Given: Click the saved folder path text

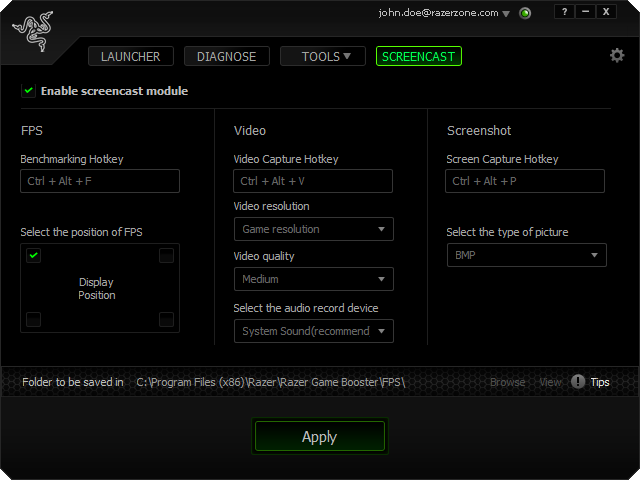Looking at the screenshot, I should point(271,382).
